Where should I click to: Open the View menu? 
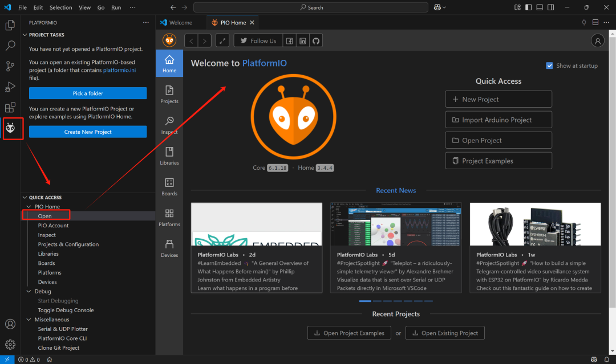(x=84, y=7)
